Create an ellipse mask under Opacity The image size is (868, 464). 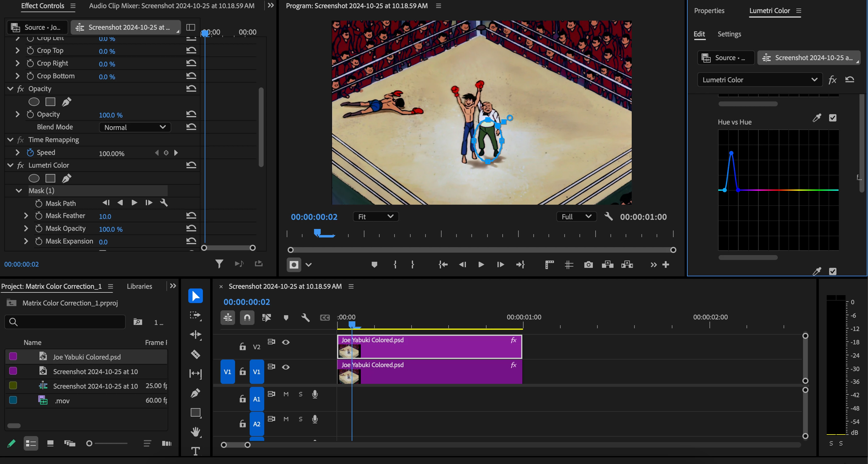34,102
